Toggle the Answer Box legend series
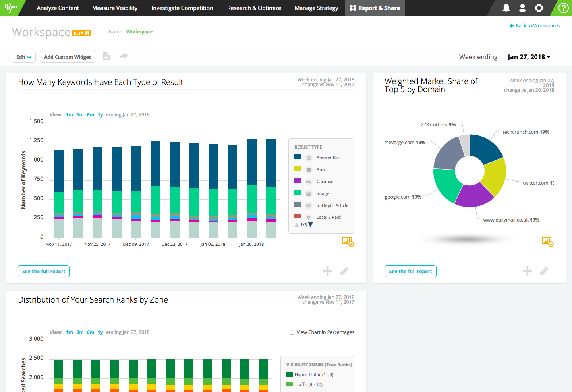 click(329, 158)
